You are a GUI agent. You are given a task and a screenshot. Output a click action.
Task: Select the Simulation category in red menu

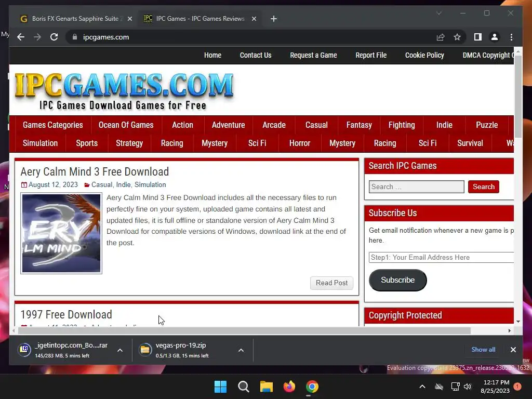(40, 143)
